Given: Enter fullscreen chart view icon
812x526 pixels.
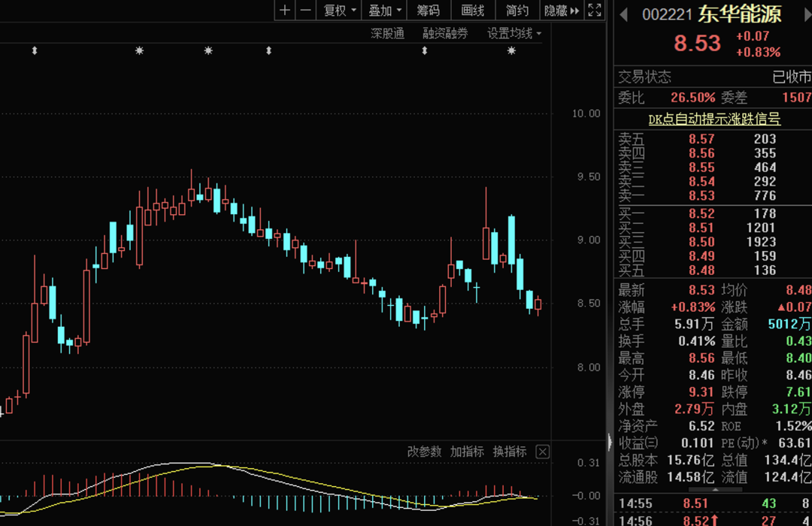Looking at the screenshot, I should tap(595, 11).
